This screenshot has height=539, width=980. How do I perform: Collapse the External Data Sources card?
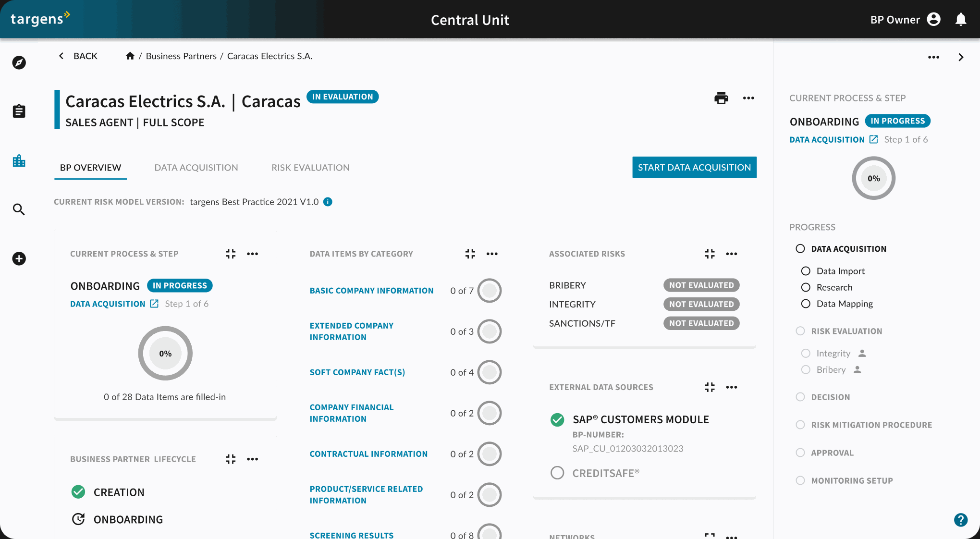click(x=710, y=387)
